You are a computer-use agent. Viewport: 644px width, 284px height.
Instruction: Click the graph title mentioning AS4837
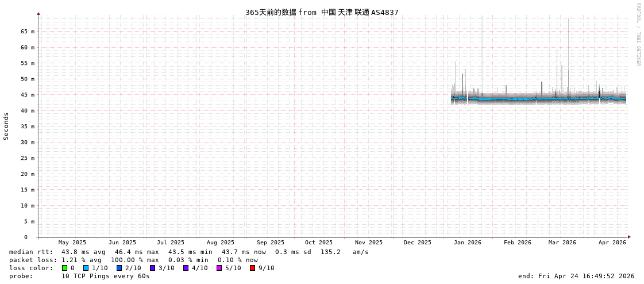point(322,12)
